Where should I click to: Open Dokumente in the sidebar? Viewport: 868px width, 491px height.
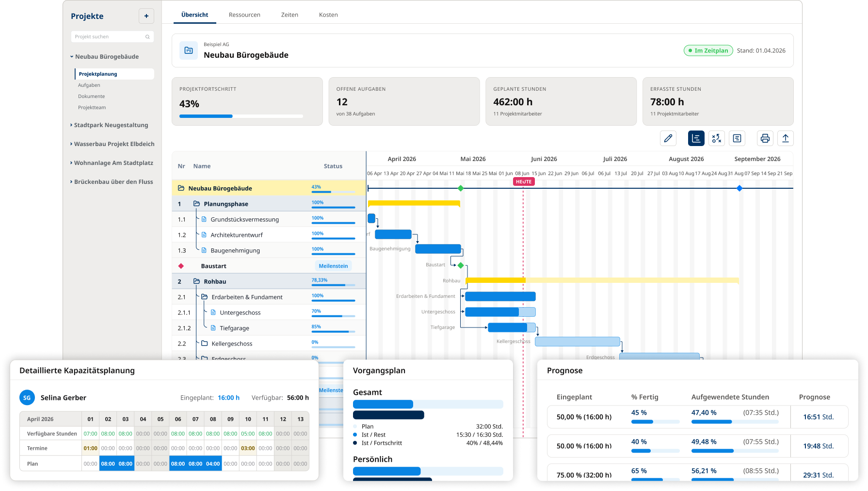91,97
